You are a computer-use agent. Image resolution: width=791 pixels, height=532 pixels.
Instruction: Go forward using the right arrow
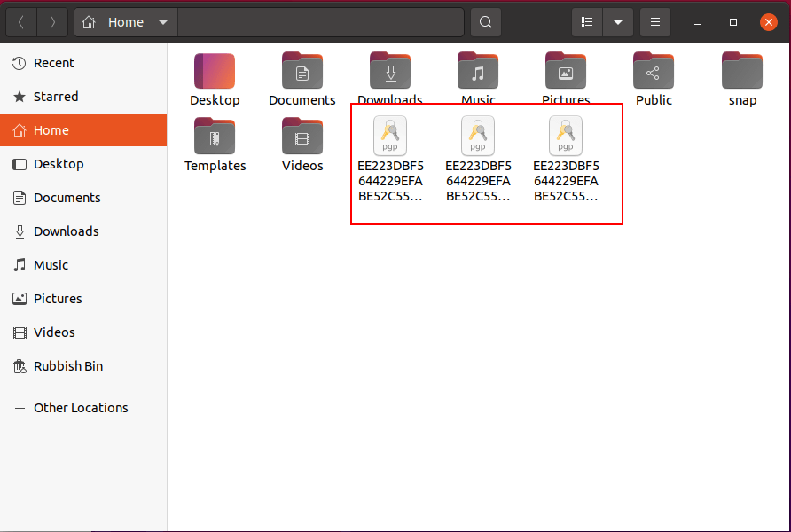tap(52, 22)
